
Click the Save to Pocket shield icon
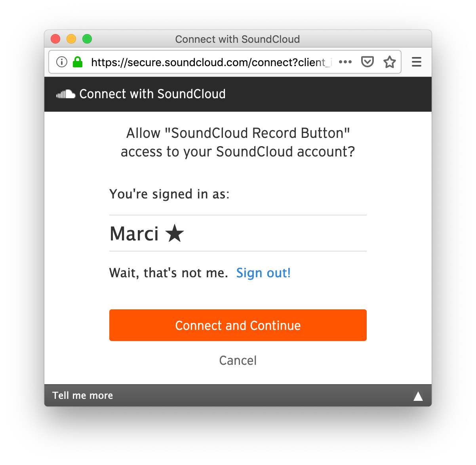click(x=367, y=62)
